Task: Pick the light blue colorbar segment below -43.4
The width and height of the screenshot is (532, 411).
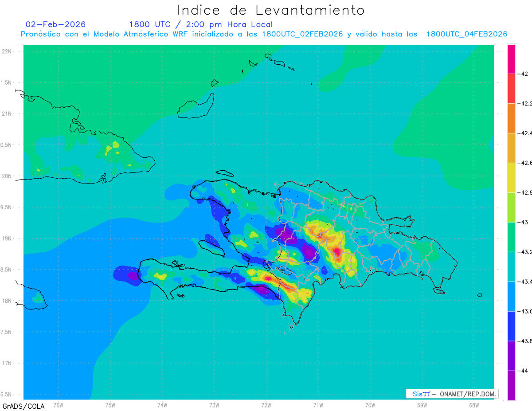Action: coord(511,296)
